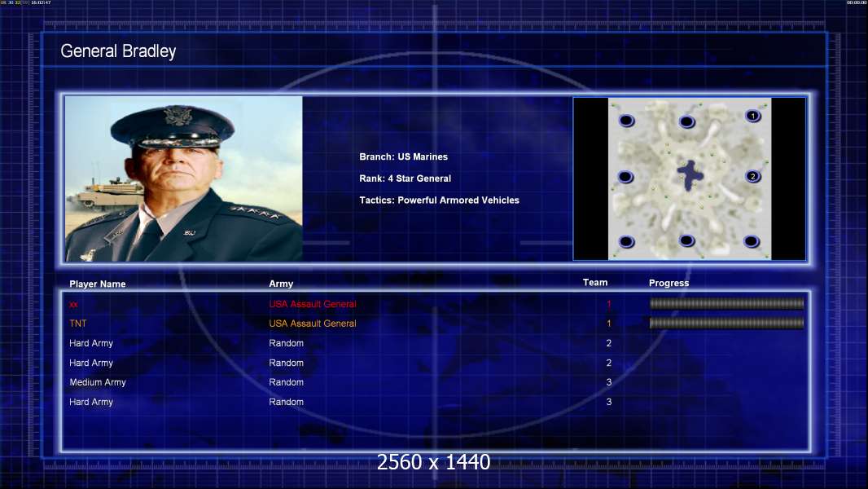Click orange 'USA Assault General' in TNT row
The height and width of the screenshot is (489, 868).
coord(313,324)
